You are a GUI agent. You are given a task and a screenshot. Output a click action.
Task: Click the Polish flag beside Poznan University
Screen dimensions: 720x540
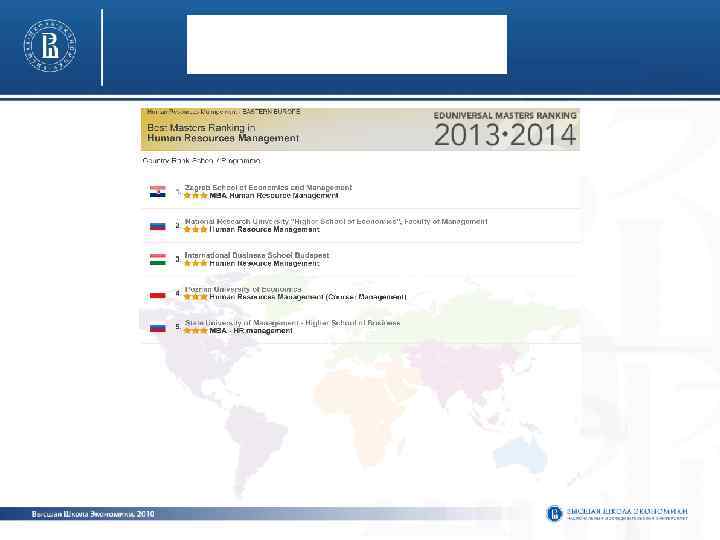(x=158, y=294)
